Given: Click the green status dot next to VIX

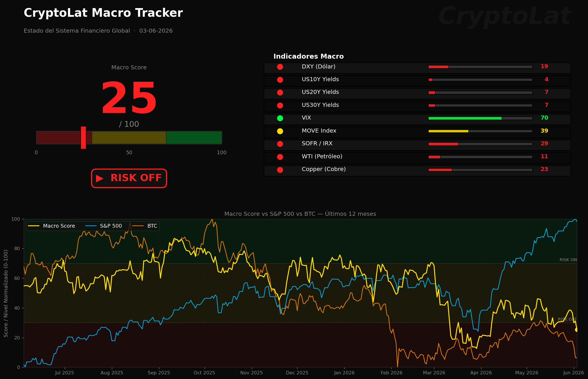Looking at the screenshot, I should [x=280, y=118].
